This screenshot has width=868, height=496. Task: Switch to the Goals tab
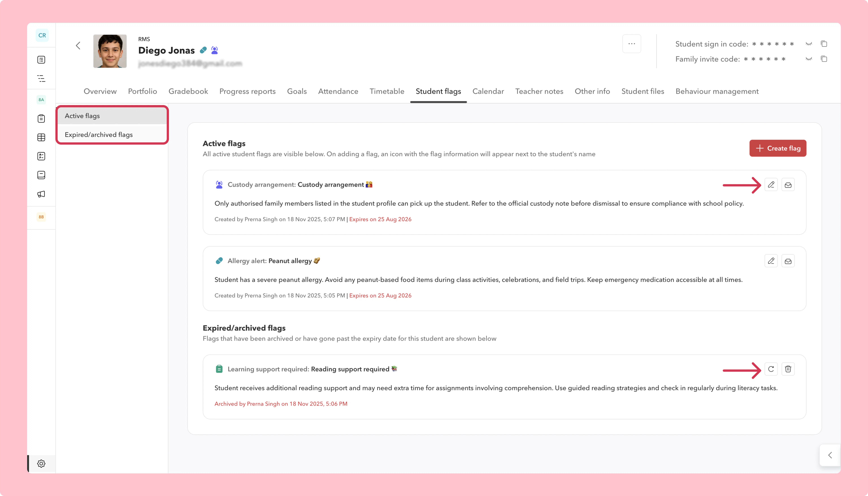pos(297,91)
